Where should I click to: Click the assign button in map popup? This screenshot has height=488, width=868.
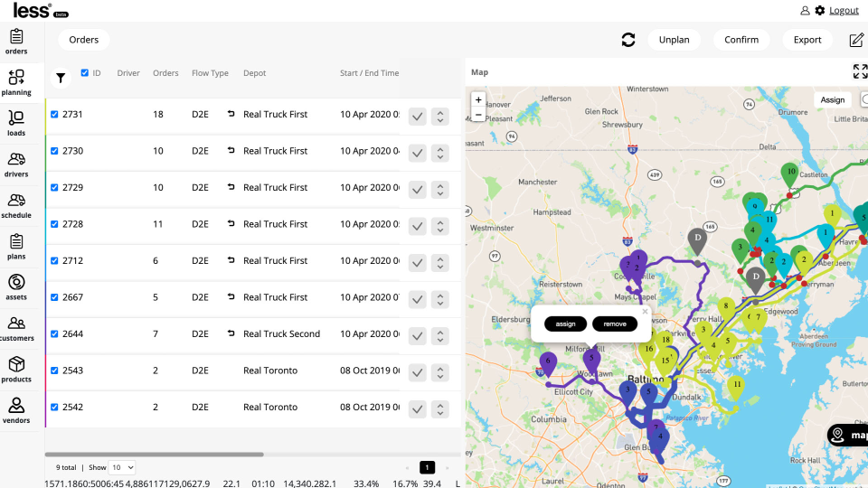tap(565, 324)
